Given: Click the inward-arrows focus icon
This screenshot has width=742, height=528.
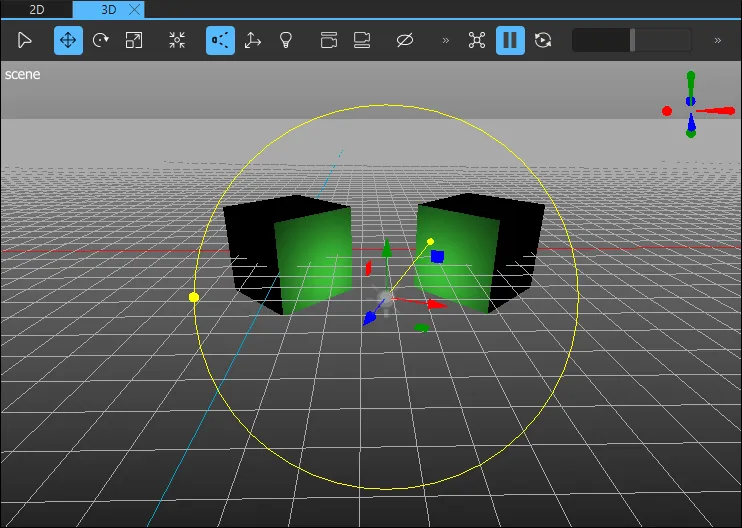Looking at the screenshot, I should pyautogui.click(x=177, y=40).
